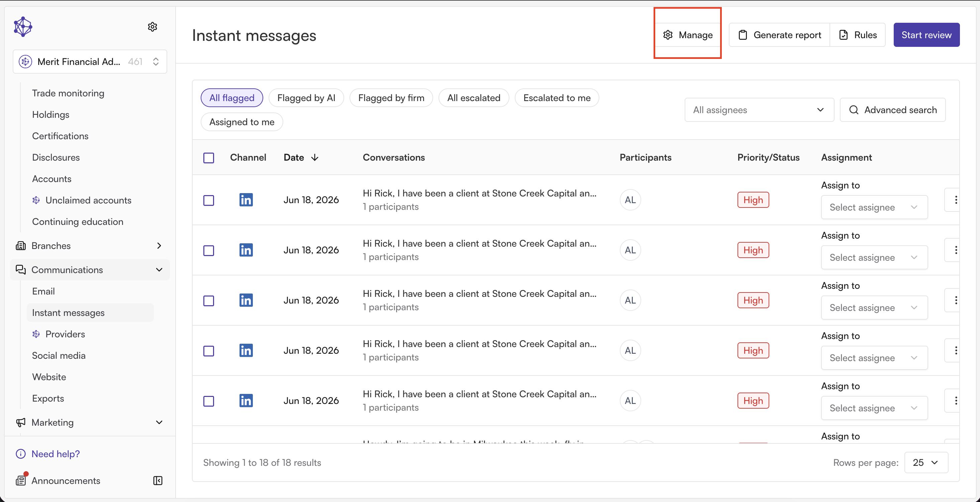Check the first conversation row checkbox
Image resolution: width=980 pixels, height=502 pixels.
[x=209, y=200]
